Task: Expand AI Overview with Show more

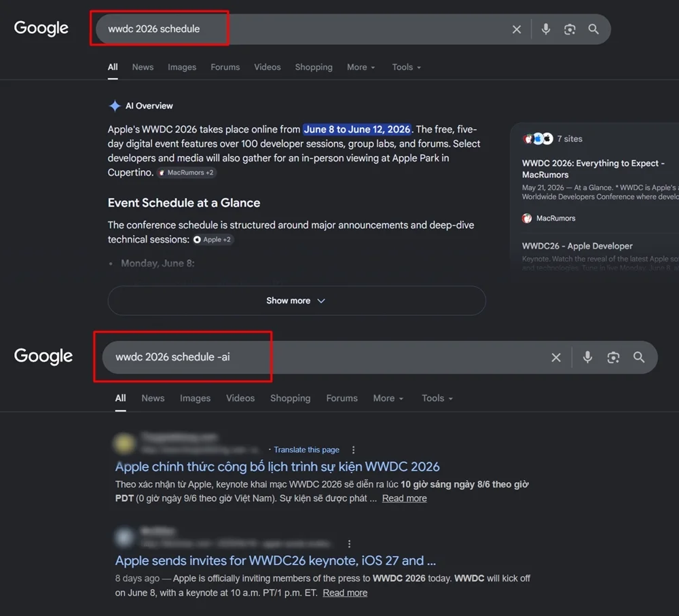Action: [x=297, y=301]
